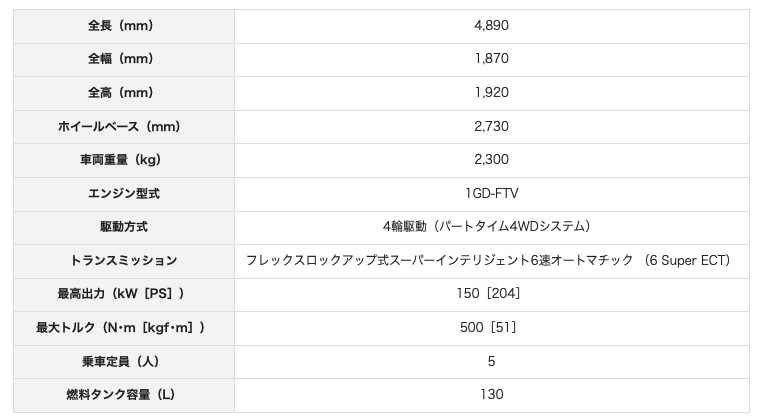Click the 車両重量（kg） label
760x420 pixels.
(124, 160)
